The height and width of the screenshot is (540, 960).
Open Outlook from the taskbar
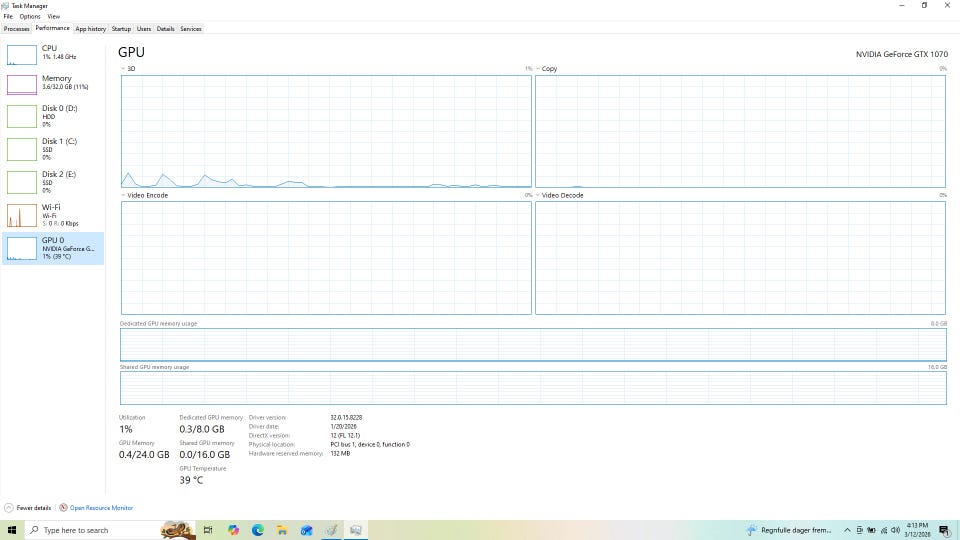tap(307, 530)
